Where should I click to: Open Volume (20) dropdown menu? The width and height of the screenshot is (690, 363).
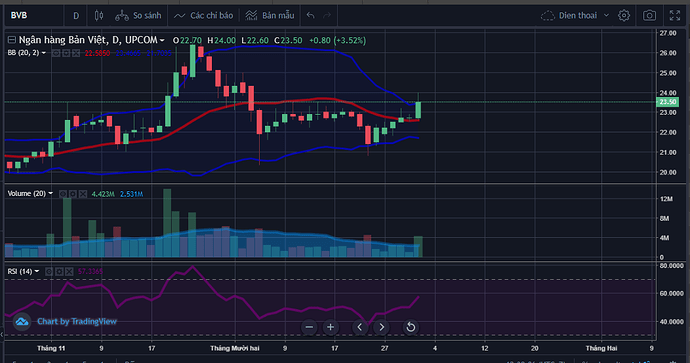51,193
